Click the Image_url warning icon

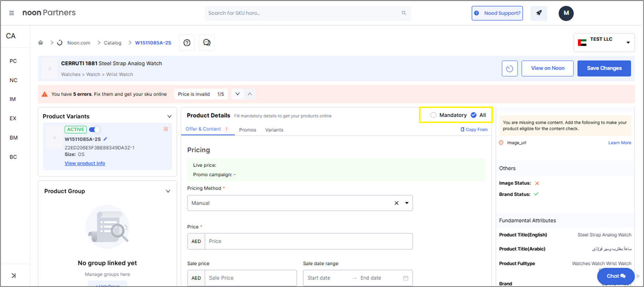tap(501, 143)
